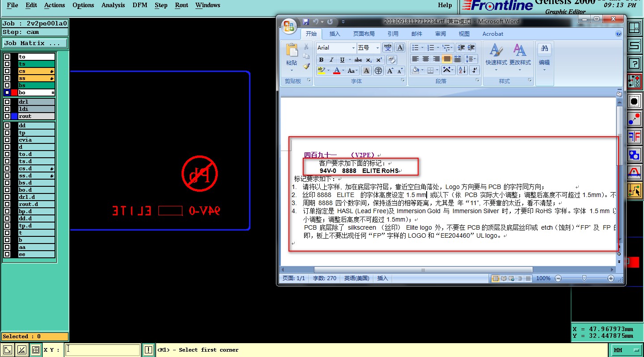
Task: Click the Genesis overlapping blue shapes icon
Action: [x=634, y=155]
